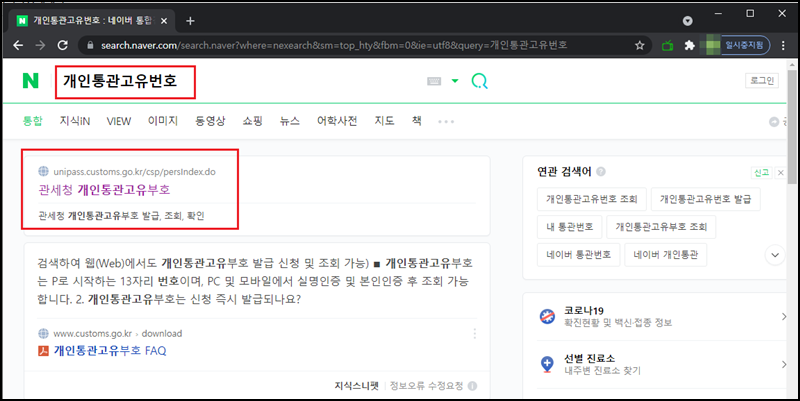Bookmark this page with the star icon

point(639,45)
